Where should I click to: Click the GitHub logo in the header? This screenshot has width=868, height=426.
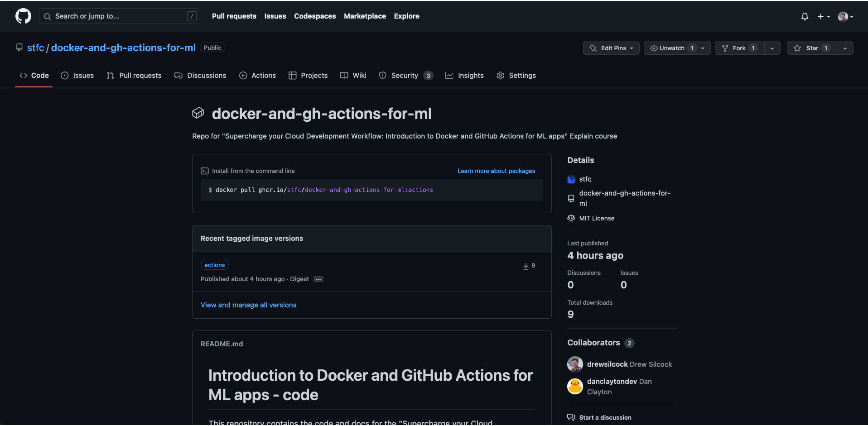pos(23,16)
